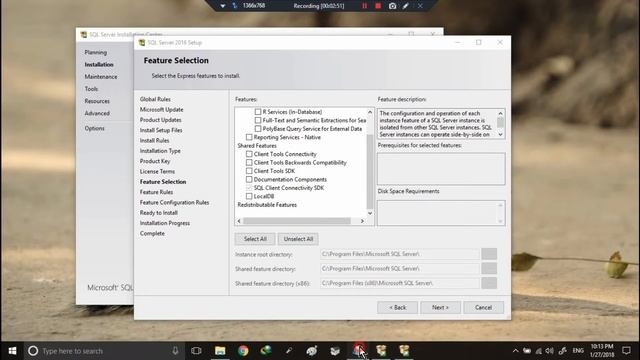Viewport: 640px width, 360px height.
Task: Click the Features list scroll-up arrow
Action: click(x=370, y=112)
